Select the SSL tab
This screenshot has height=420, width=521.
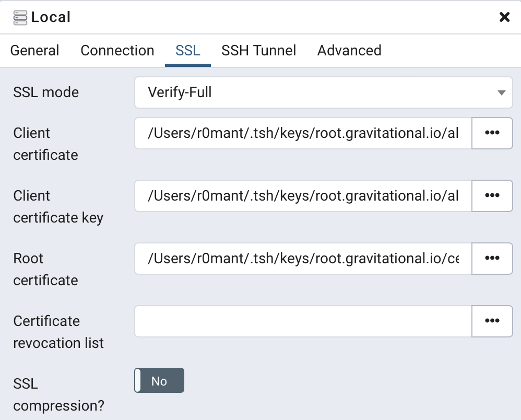[x=187, y=50]
